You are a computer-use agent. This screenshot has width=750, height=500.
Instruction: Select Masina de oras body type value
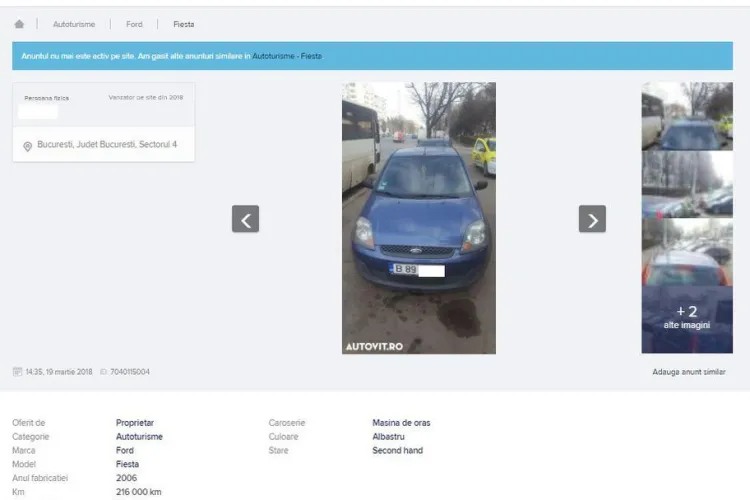click(401, 423)
